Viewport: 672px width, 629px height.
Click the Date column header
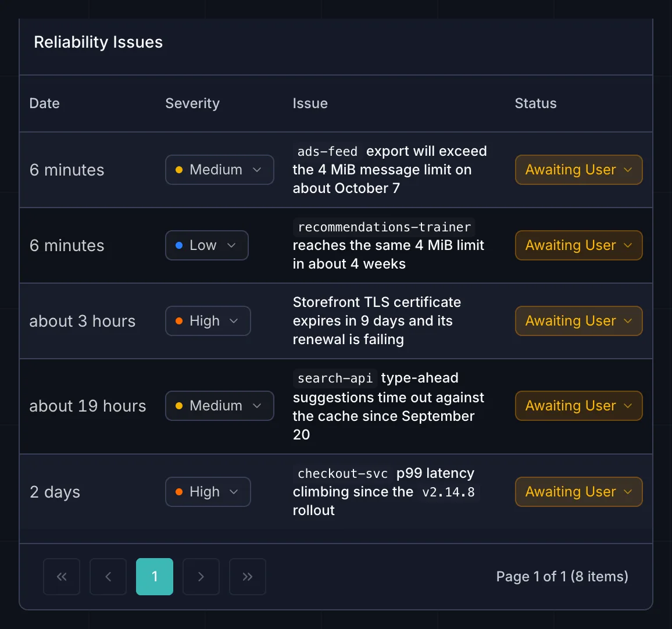coord(45,103)
